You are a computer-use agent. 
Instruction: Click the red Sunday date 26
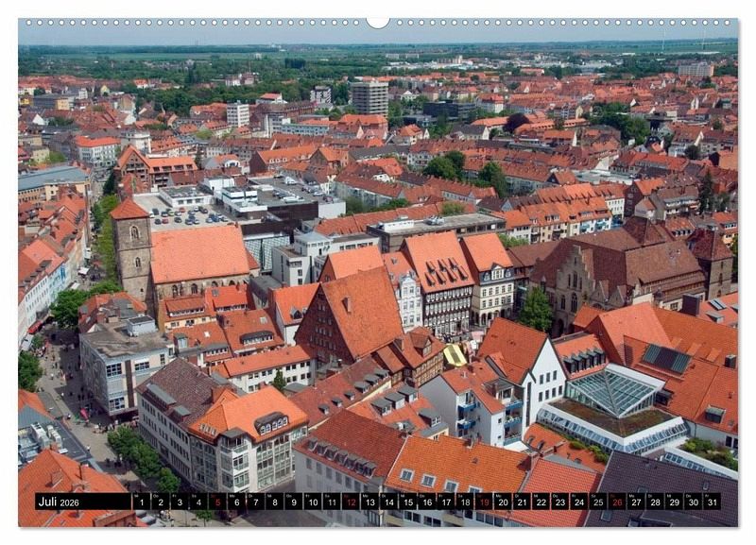617,502
